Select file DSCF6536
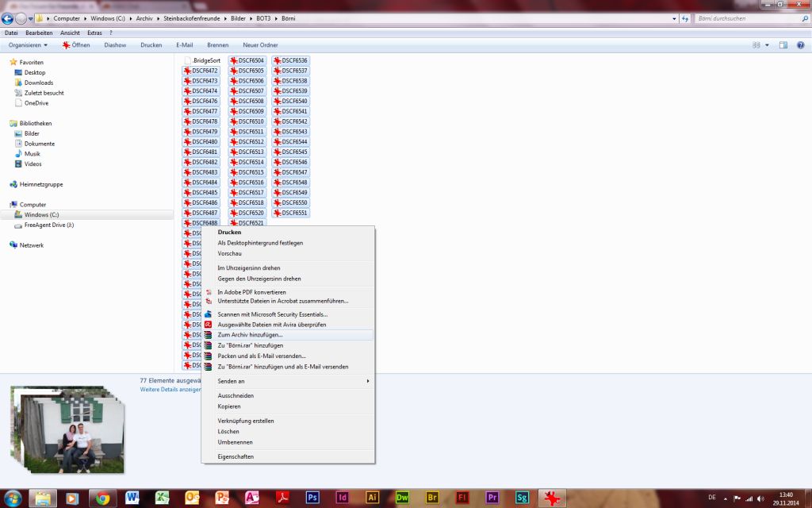 290,60
